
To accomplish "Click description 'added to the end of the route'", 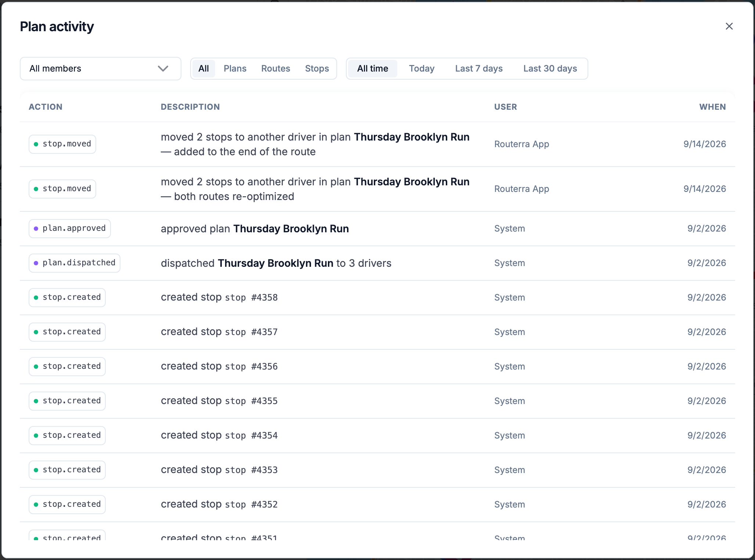I will click(245, 152).
